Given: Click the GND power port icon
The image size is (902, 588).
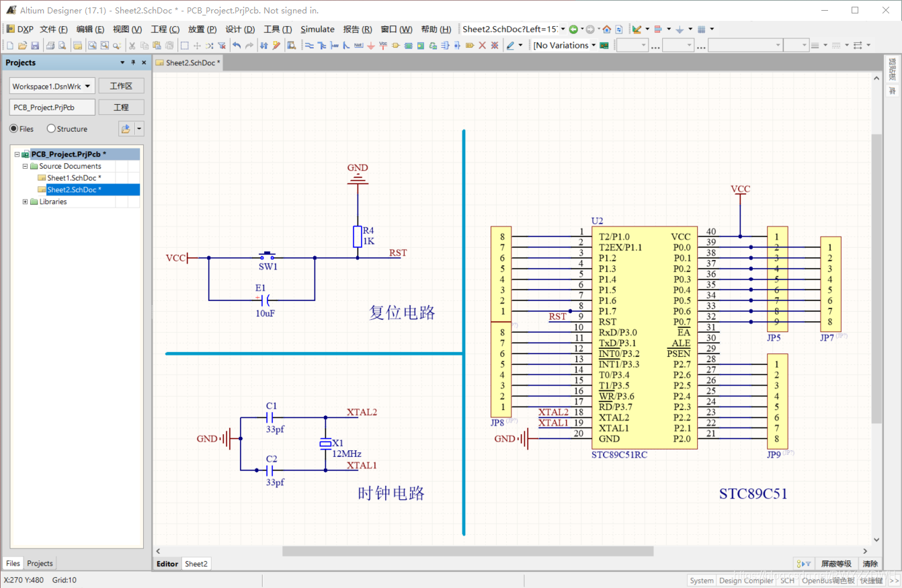Looking at the screenshot, I should (370, 46).
